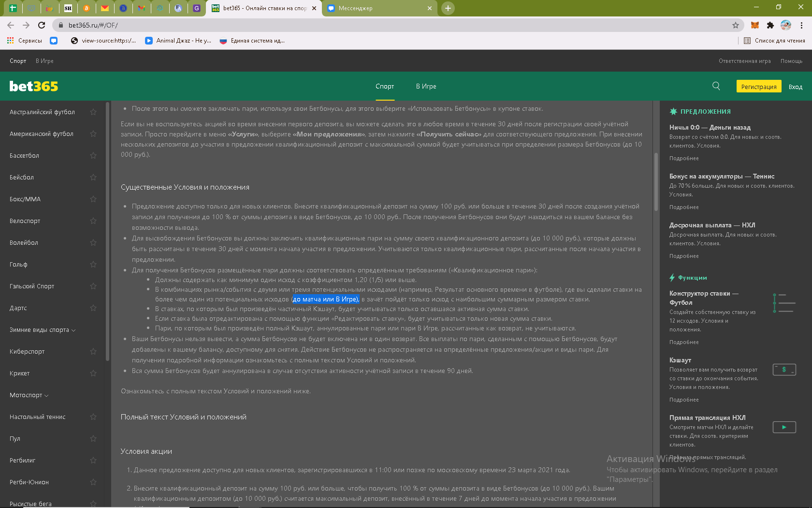Open Подробнее under Кэшаут
Image resolution: width=812 pixels, height=508 pixels.
(x=683, y=400)
